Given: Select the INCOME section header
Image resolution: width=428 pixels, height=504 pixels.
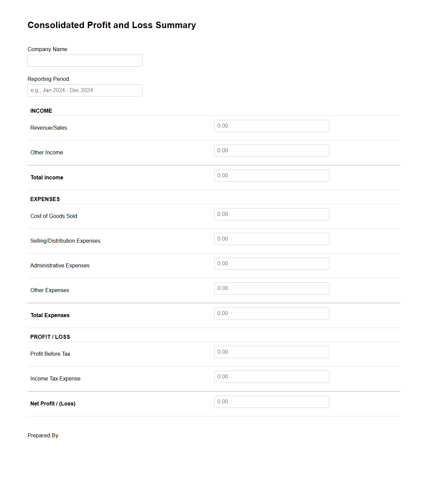Looking at the screenshot, I should pyautogui.click(x=41, y=111).
